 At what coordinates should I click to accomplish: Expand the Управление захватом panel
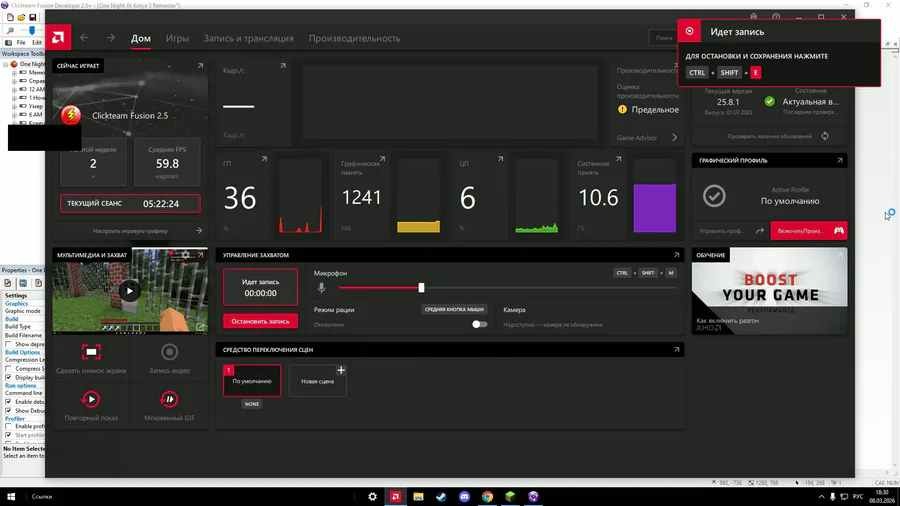tap(677, 255)
